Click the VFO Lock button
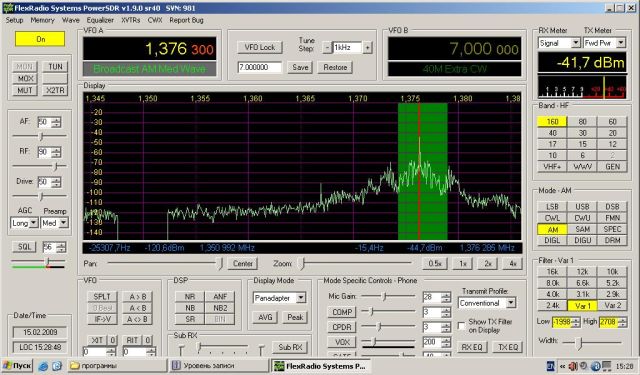Viewport: 640px width, 375px height. (260, 47)
